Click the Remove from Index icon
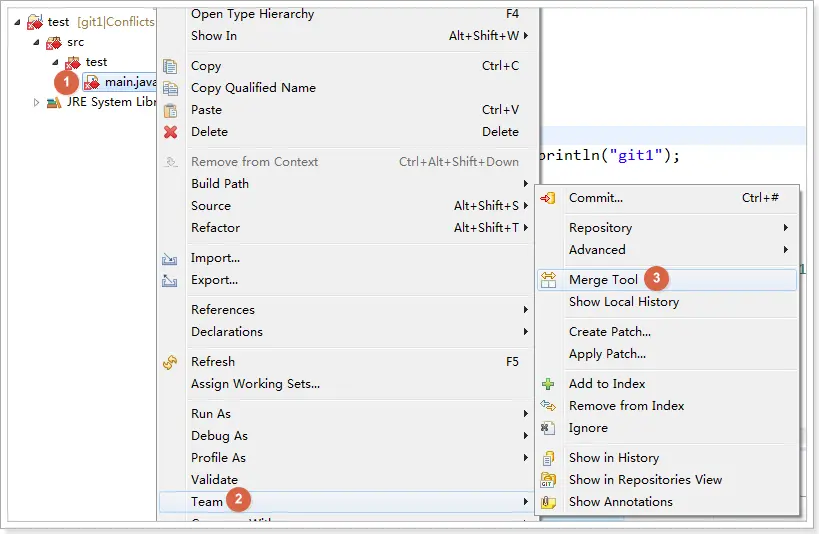This screenshot has height=534, width=819. (548, 405)
